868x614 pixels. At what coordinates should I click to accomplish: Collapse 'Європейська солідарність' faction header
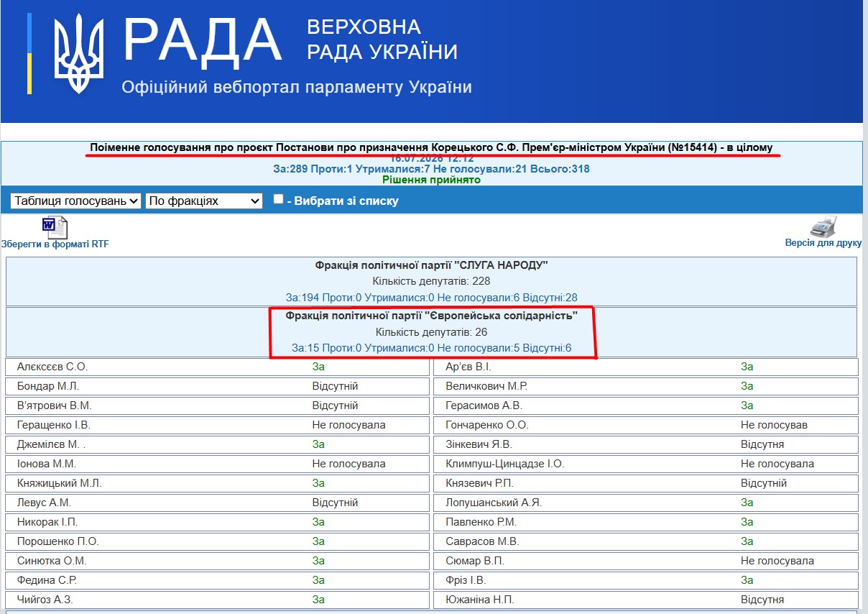pos(431,316)
